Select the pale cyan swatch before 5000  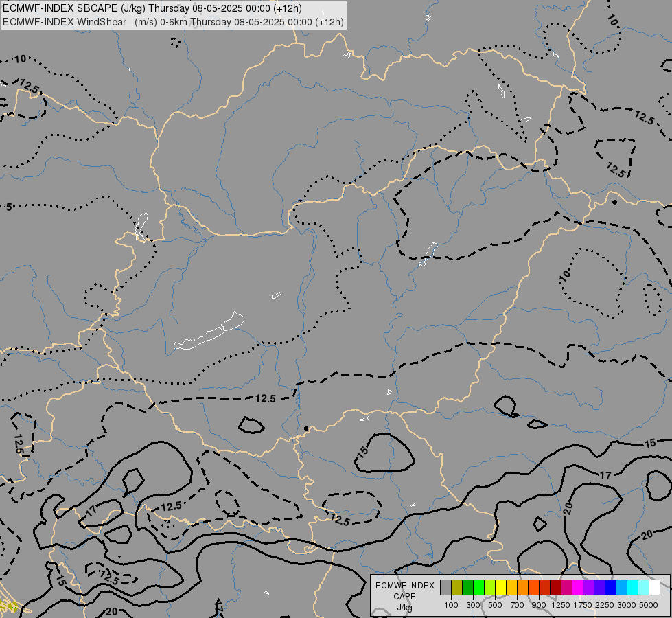(644, 587)
